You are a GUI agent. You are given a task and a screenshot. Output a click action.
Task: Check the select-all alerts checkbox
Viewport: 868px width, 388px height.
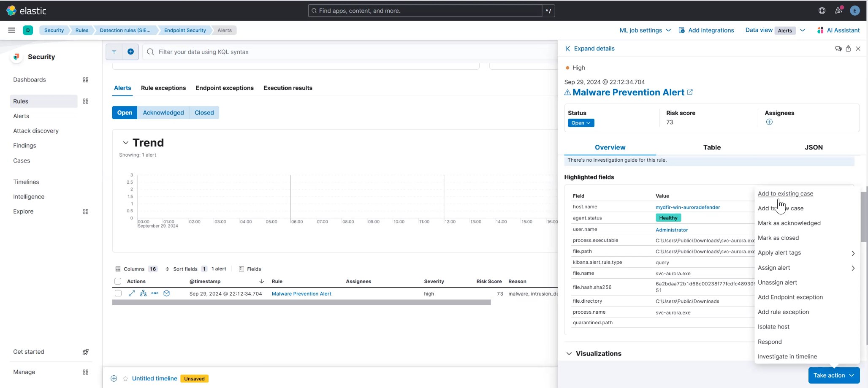click(x=118, y=281)
